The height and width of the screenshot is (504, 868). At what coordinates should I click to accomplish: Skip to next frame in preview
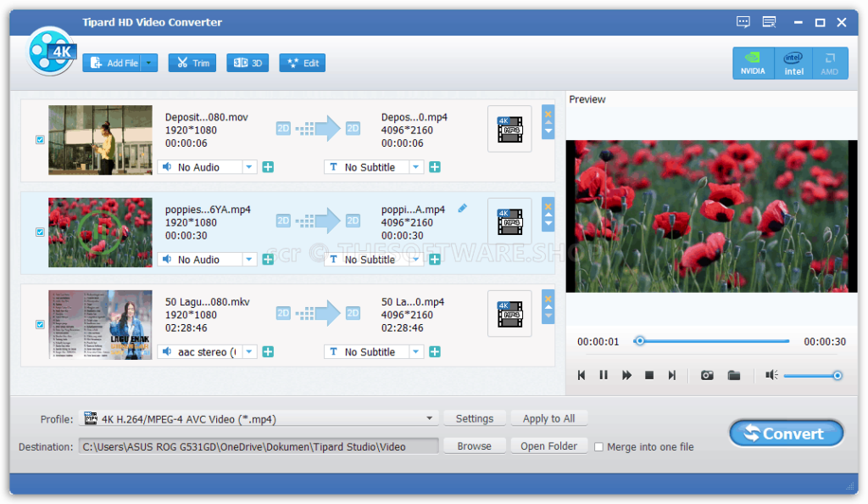pos(672,376)
